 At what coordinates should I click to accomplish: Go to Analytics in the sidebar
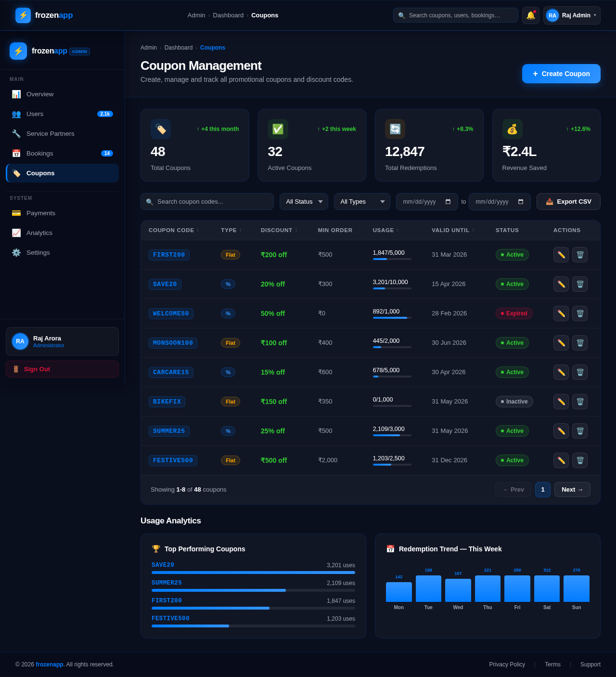39,233
